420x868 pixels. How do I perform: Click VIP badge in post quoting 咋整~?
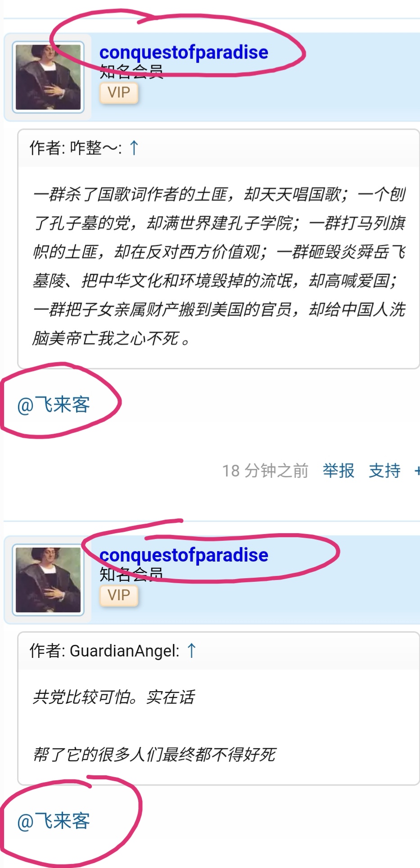click(x=119, y=93)
